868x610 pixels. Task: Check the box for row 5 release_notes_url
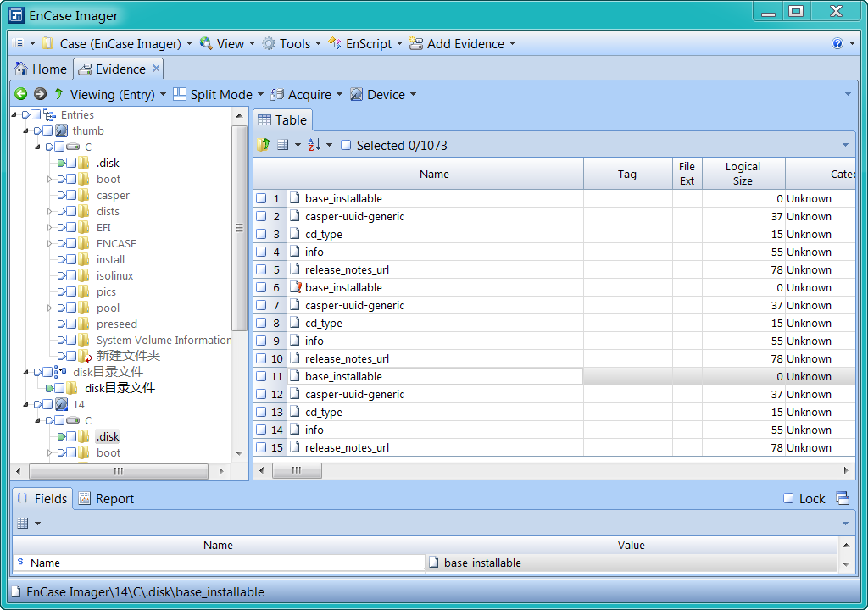(261, 269)
